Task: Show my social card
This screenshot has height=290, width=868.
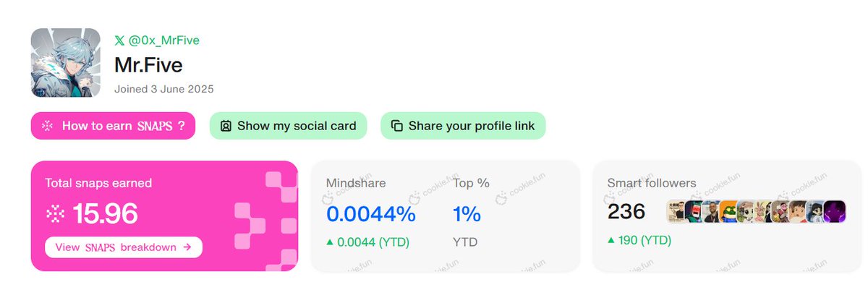Action: (x=288, y=126)
